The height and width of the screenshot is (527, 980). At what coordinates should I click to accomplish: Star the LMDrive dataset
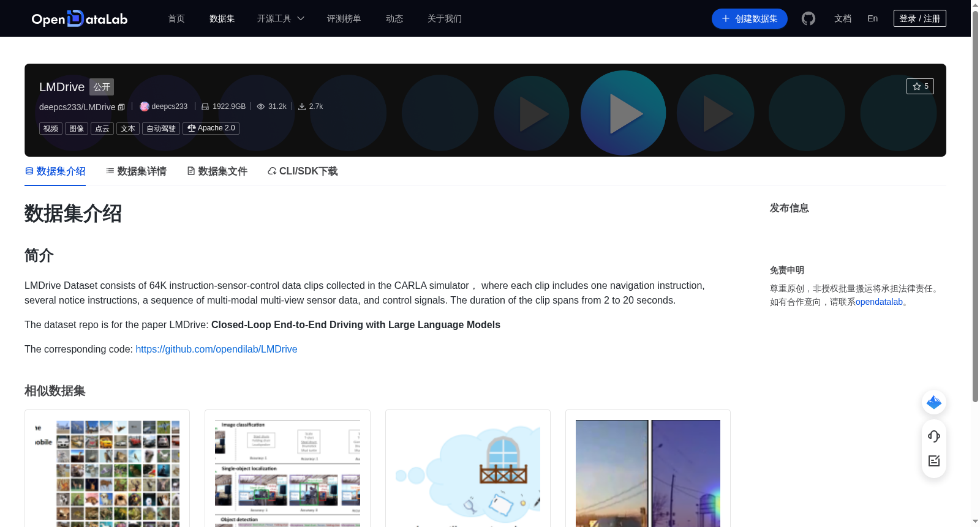[x=920, y=86]
